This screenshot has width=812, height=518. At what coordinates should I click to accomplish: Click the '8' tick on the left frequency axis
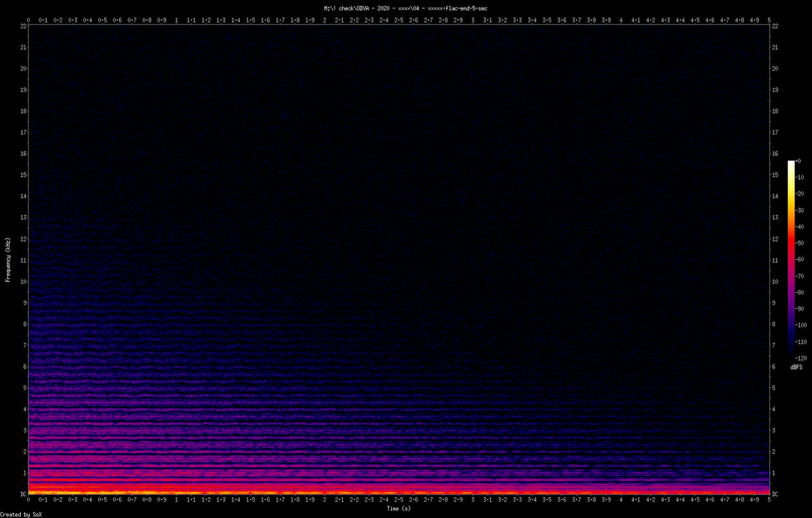[x=25, y=324]
